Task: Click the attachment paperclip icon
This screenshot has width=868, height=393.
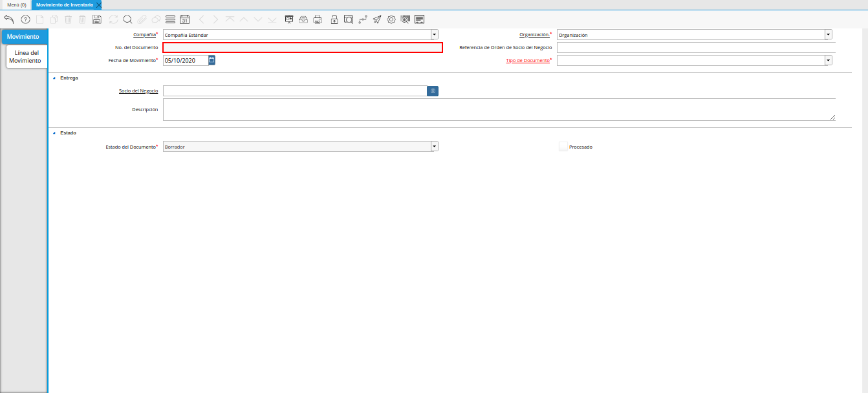Action: click(142, 19)
